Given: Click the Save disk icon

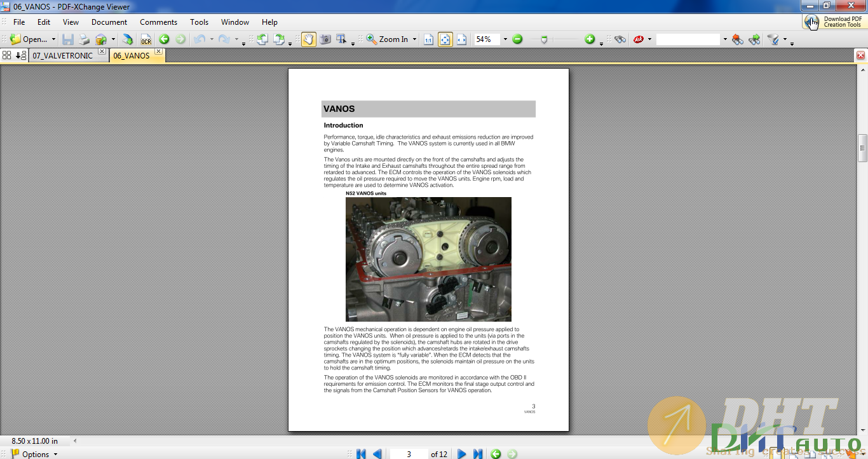Looking at the screenshot, I should pos(68,39).
